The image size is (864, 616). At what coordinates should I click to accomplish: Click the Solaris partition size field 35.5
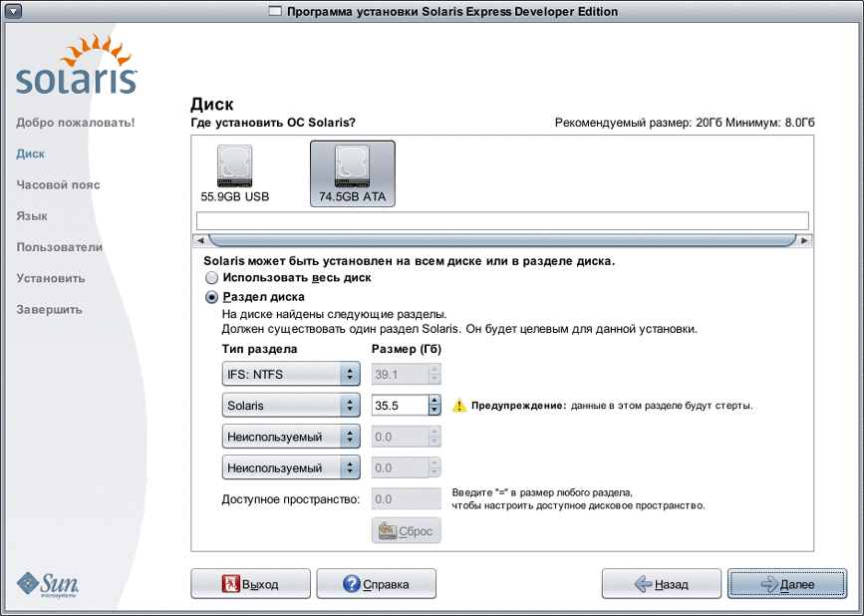pyautogui.click(x=400, y=406)
